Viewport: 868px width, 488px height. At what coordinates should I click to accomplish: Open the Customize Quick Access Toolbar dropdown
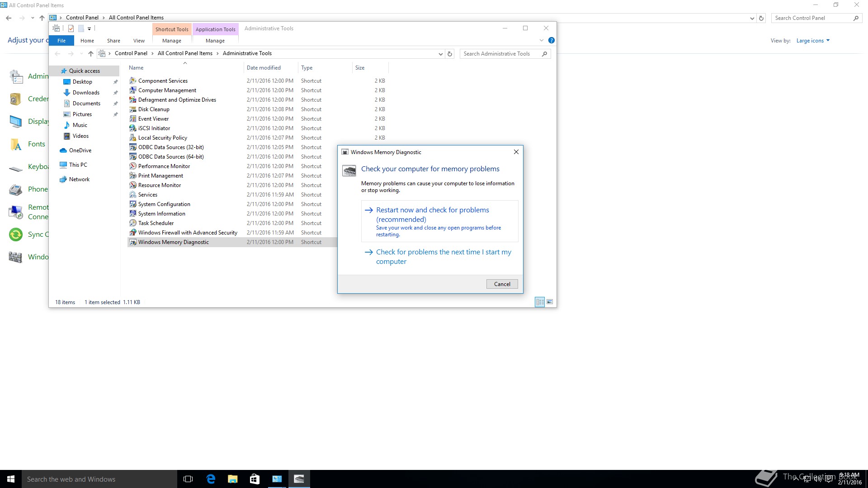(x=89, y=28)
